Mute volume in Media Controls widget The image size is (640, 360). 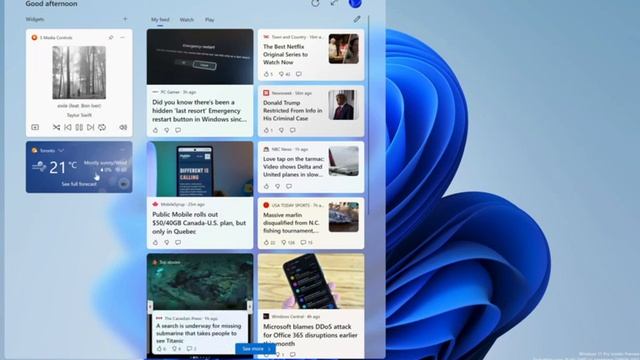[123, 127]
